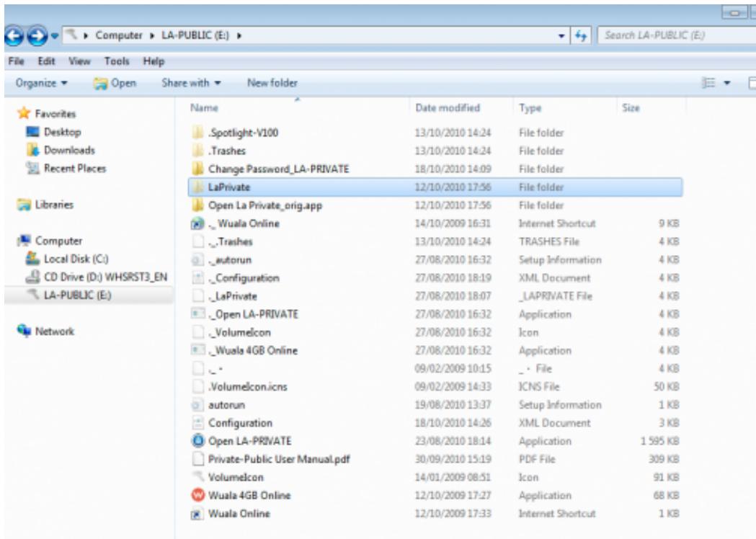Select Private-Public User Manual.pdf icon
The height and width of the screenshot is (539, 756).
[x=197, y=460]
